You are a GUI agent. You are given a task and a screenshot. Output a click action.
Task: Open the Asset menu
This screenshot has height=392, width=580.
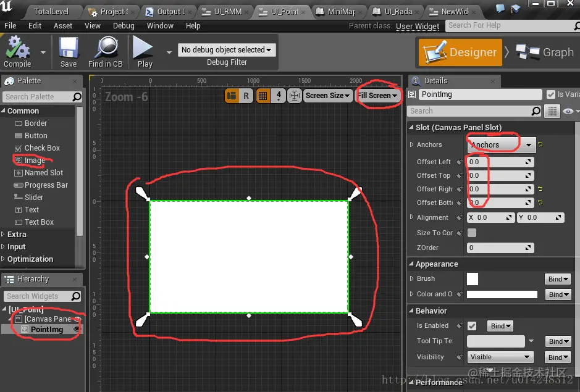pyautogui.click(x=63, y=26)
